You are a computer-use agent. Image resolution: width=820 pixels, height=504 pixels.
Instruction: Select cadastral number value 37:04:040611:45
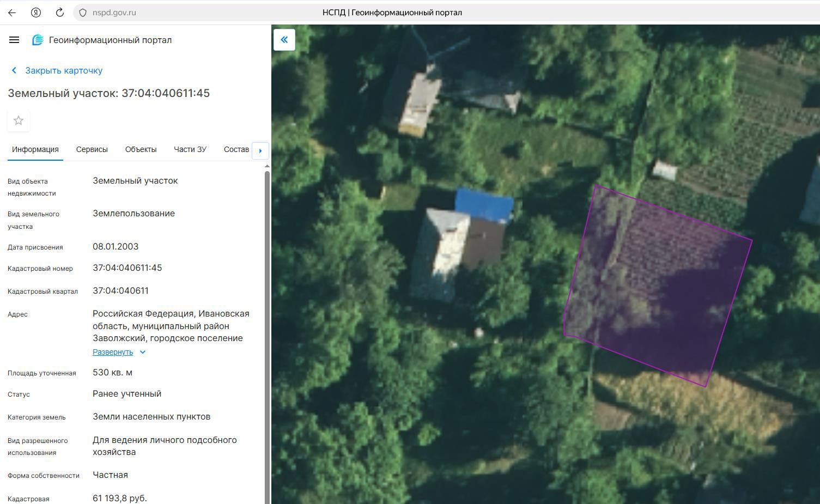[x=127, y=268]
